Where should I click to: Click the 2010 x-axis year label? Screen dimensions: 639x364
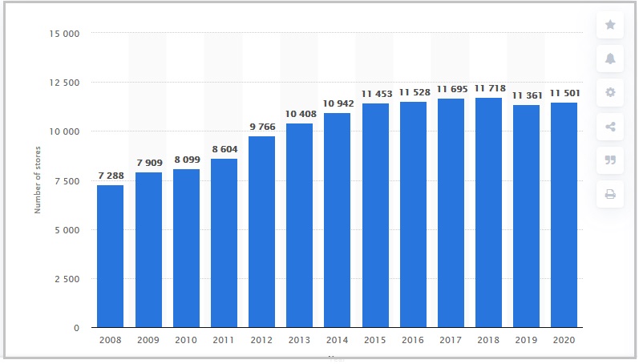click(186, 340)
